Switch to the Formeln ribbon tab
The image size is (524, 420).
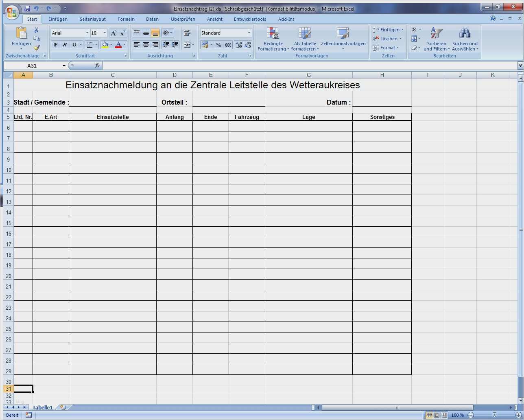pyautogui.click(x=126, y=19)
